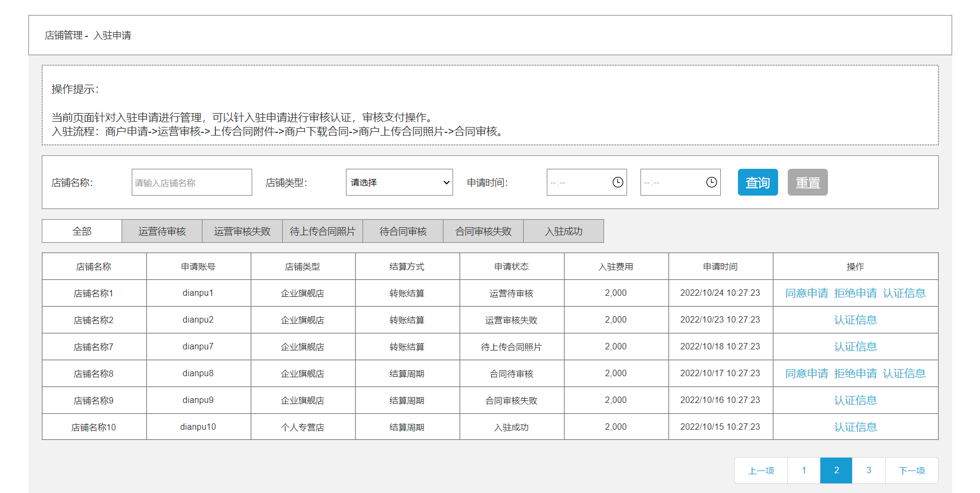Open the 待上传合同照片 tab
The width and height of the screenshot is (980, 493).
point(323,231)
